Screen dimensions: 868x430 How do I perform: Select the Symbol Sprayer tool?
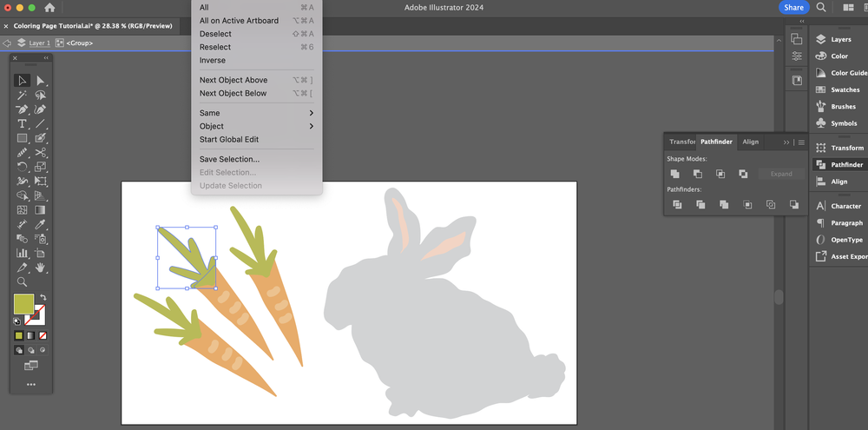click(x=40, y=239)
